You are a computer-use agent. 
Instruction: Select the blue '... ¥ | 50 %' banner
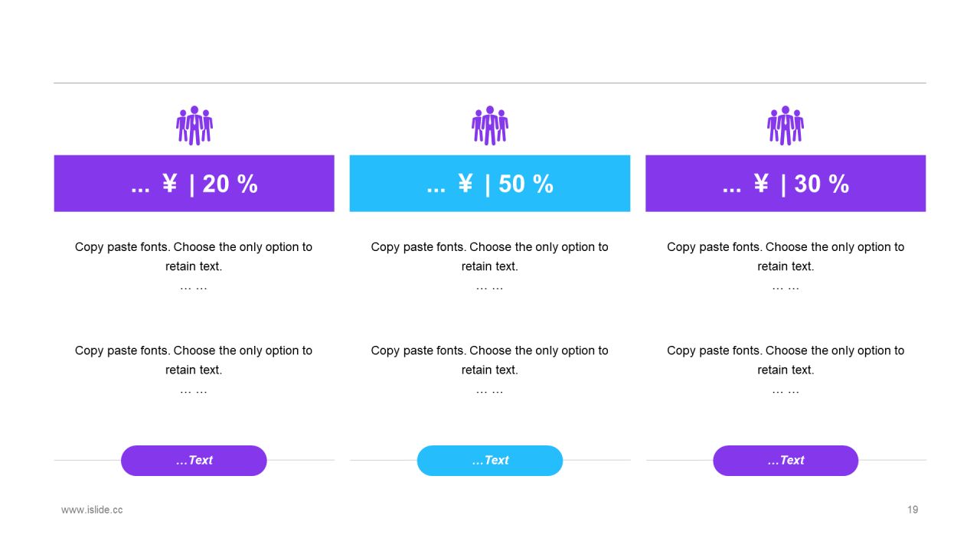490,184
